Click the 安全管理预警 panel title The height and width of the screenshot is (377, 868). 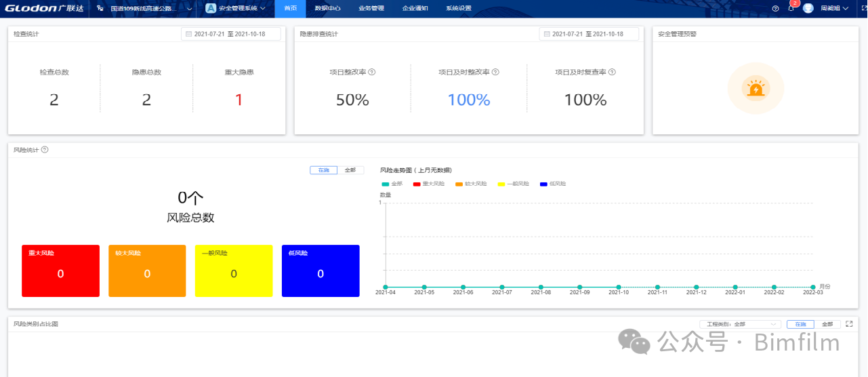(677, 34)
